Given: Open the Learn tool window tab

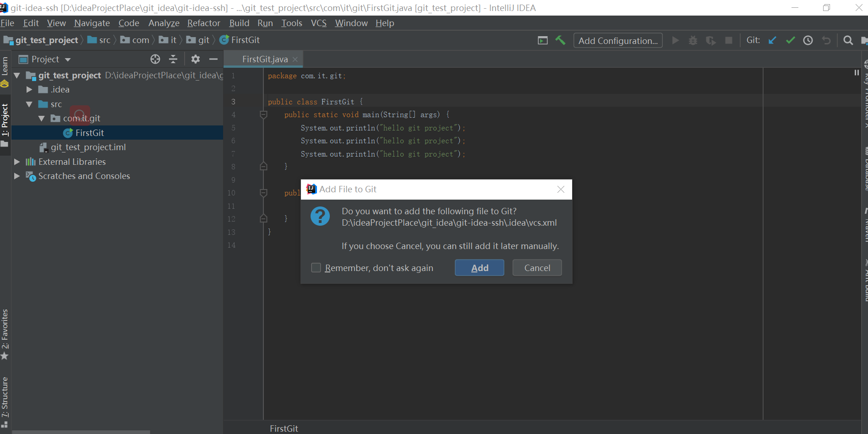Looking at the screenshot, I should pyautogui.click(x=5, y=71).
